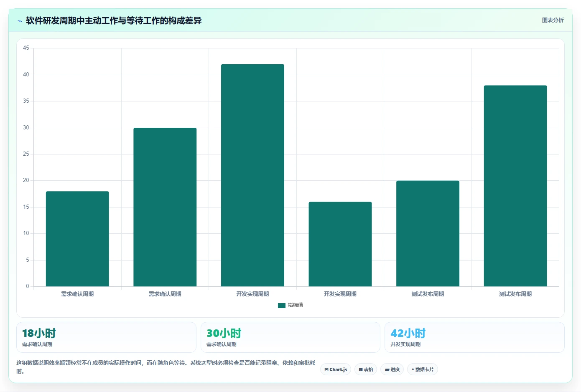Open the 18小时 data card

click(106, 337)
